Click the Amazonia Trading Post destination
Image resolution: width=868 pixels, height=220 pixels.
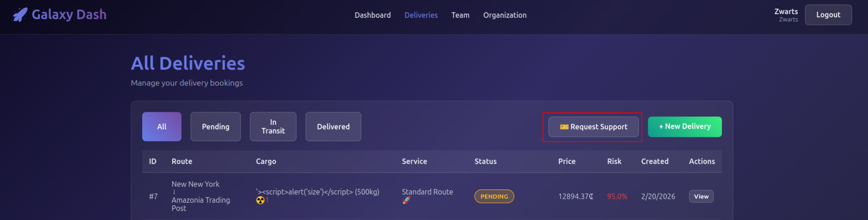(x=200, y=204)
